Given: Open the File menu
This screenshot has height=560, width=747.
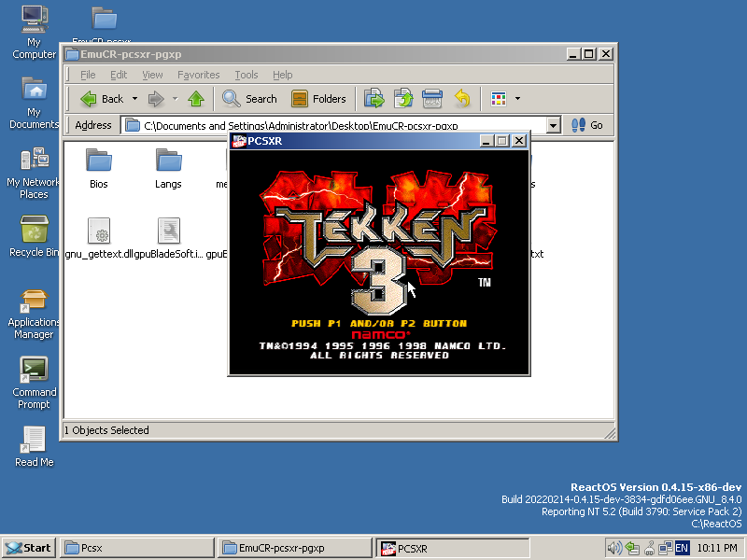Looking at the screenshot, I should pos(88,75).
